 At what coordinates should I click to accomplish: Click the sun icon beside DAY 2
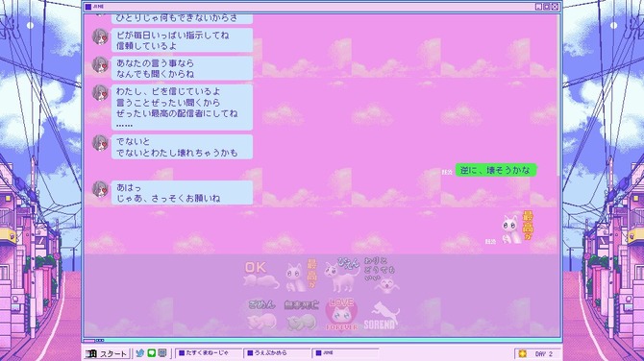coord(523,353)
